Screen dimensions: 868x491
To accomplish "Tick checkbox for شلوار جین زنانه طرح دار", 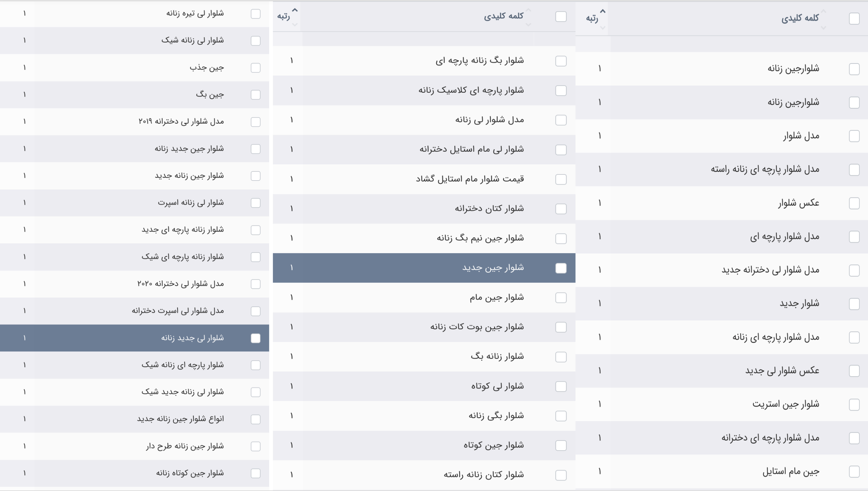I will pos(255,446).
